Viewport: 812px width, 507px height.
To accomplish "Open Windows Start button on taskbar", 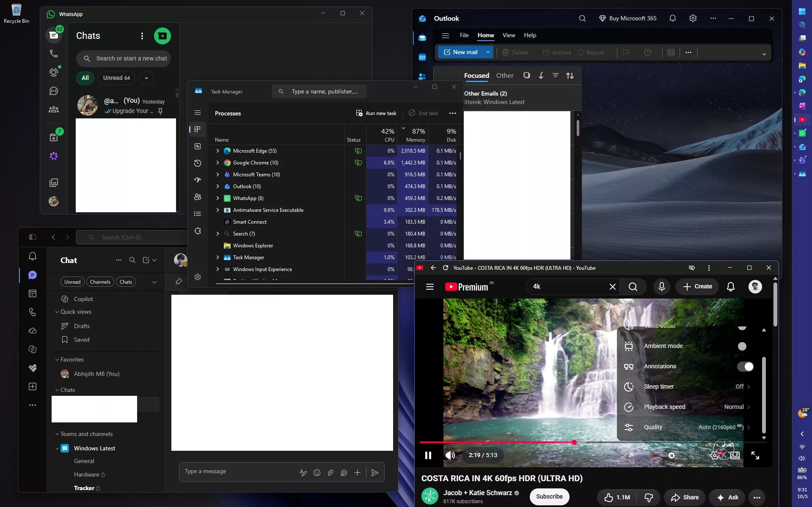I will [802, 11].
